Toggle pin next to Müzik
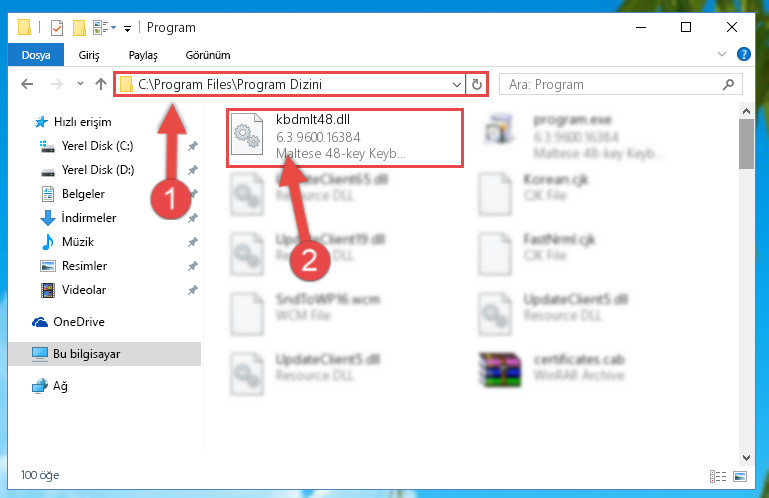 193,242
